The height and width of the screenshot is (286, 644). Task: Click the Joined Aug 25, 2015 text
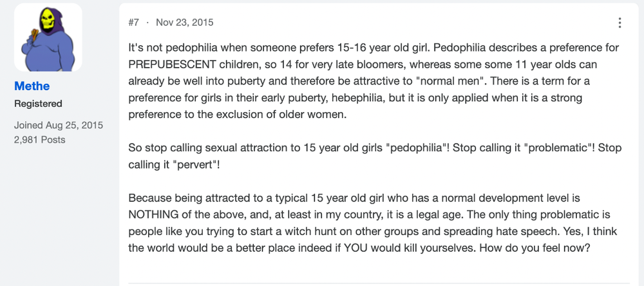click(x=59, y=125)
